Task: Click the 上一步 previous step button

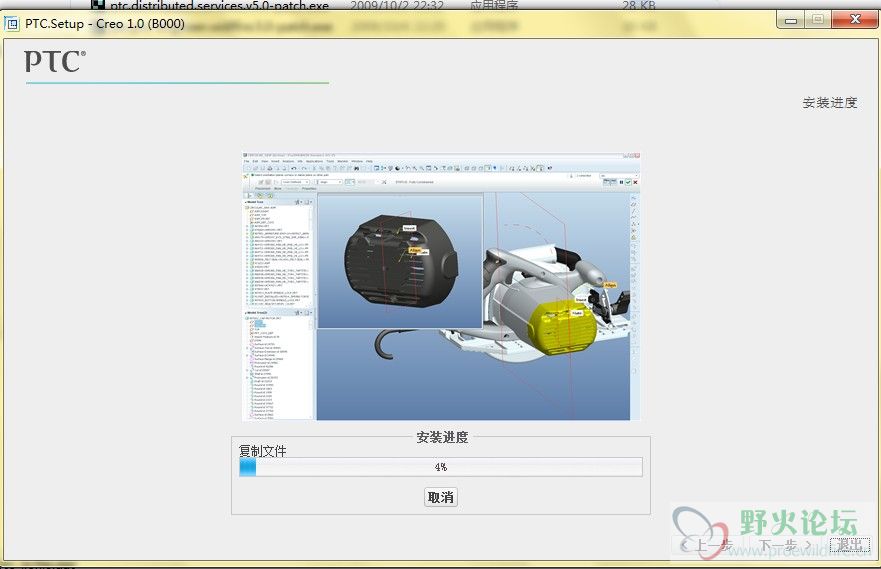Action: point(706,545)
